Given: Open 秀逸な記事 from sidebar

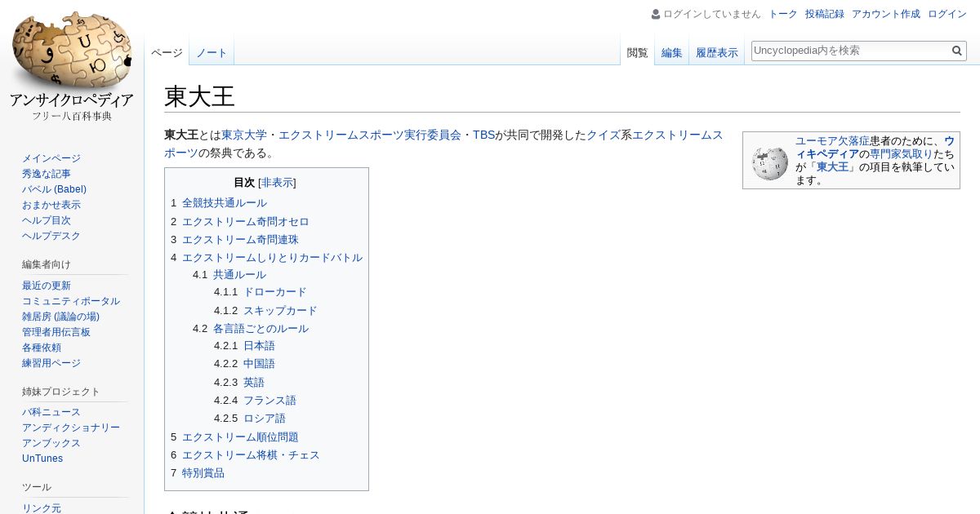Looking at the screenshot, I should coord(47,174).
